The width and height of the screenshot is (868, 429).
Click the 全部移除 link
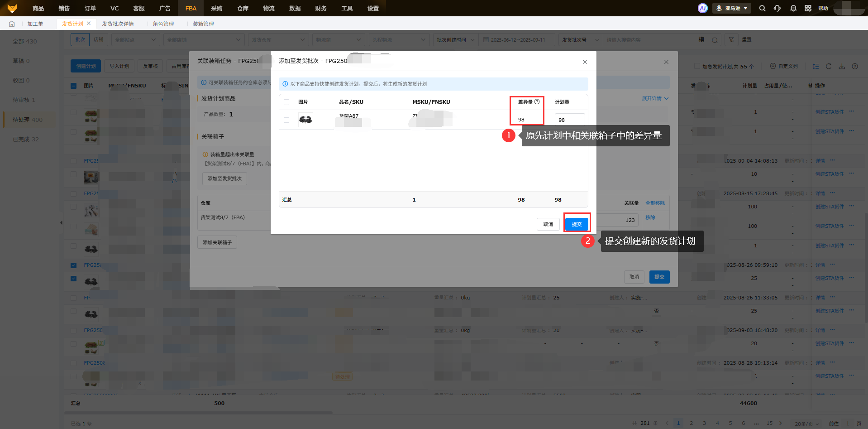(655, 203)
